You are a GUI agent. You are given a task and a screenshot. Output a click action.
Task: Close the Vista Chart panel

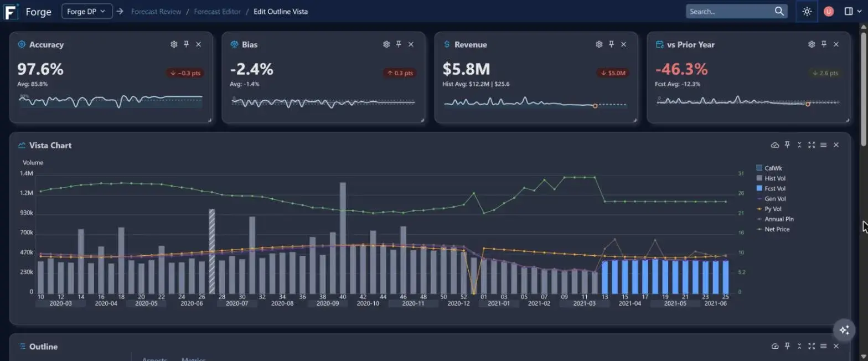(836, 145)
